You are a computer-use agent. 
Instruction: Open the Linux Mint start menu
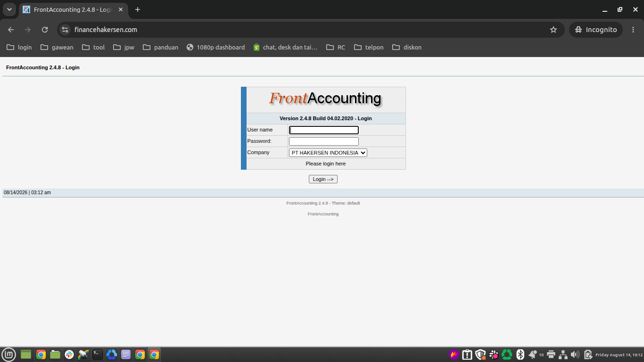pyautogui.click(x=9, y=354)
